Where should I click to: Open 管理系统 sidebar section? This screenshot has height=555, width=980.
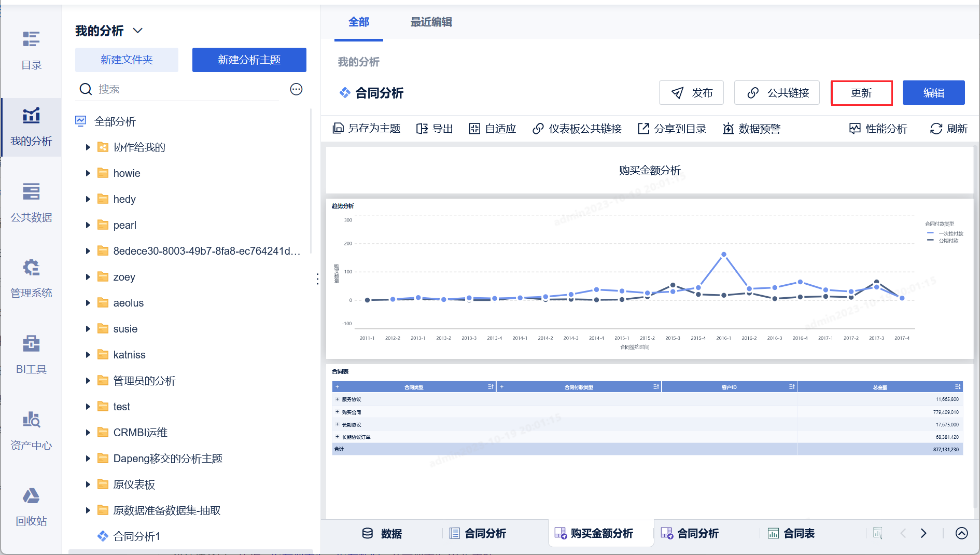(x=31, y=279)
